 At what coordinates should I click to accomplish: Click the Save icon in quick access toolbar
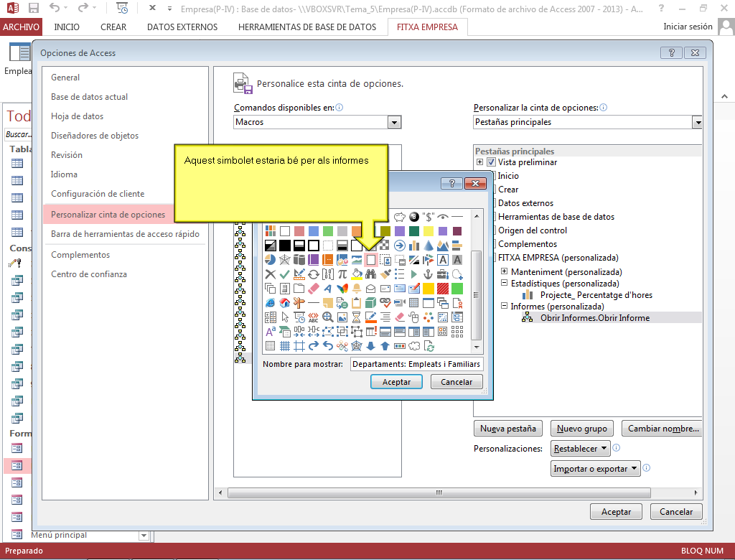click(34, 8)
